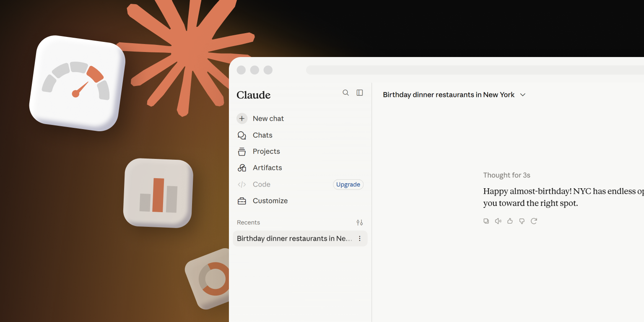Open the Customize section
Screen dimensions: 644x322
point(270,201)
